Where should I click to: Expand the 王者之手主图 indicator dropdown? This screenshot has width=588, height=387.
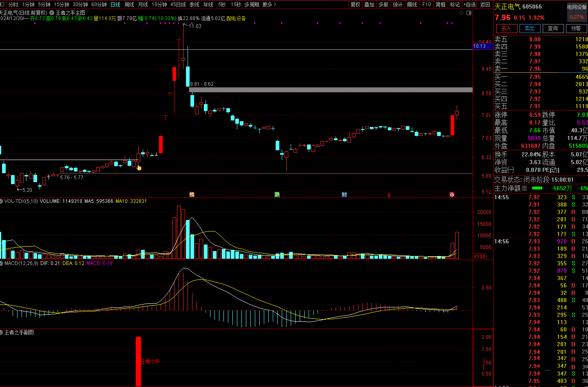[x=52, y=13]
